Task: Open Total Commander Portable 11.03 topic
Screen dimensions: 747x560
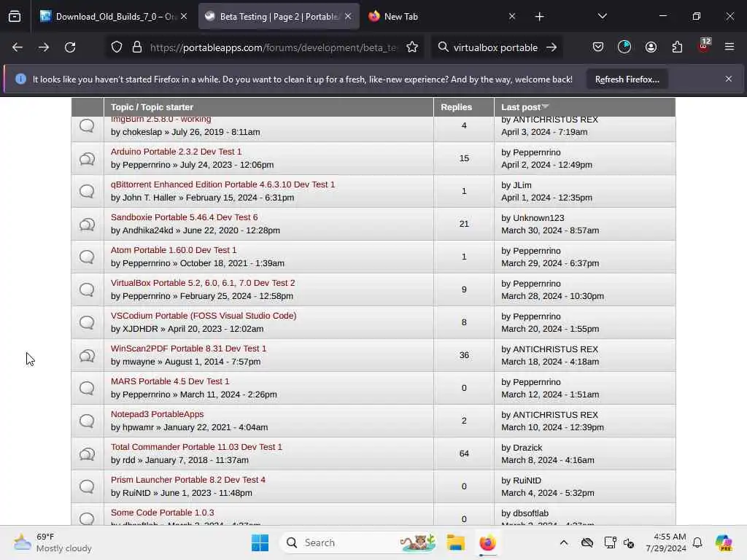Action: [197, 447]
